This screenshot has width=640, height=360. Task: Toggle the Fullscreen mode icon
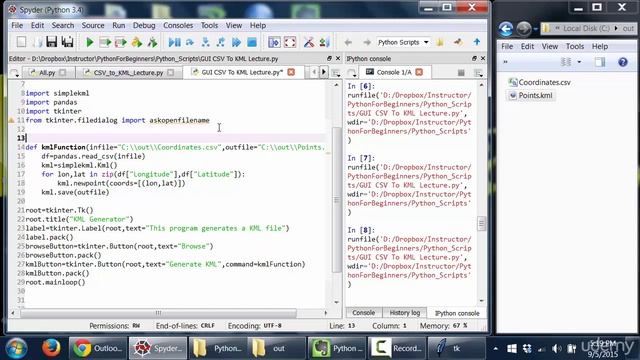click(290, 42)
